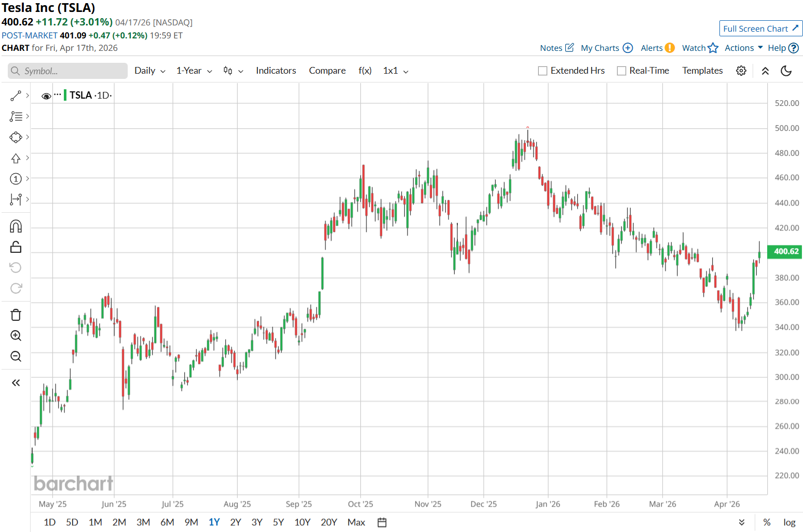Viewport: 803px width, 532px height.
Task: Enable the Extended Hrs checkbox
Action: (x=543, y=71)
